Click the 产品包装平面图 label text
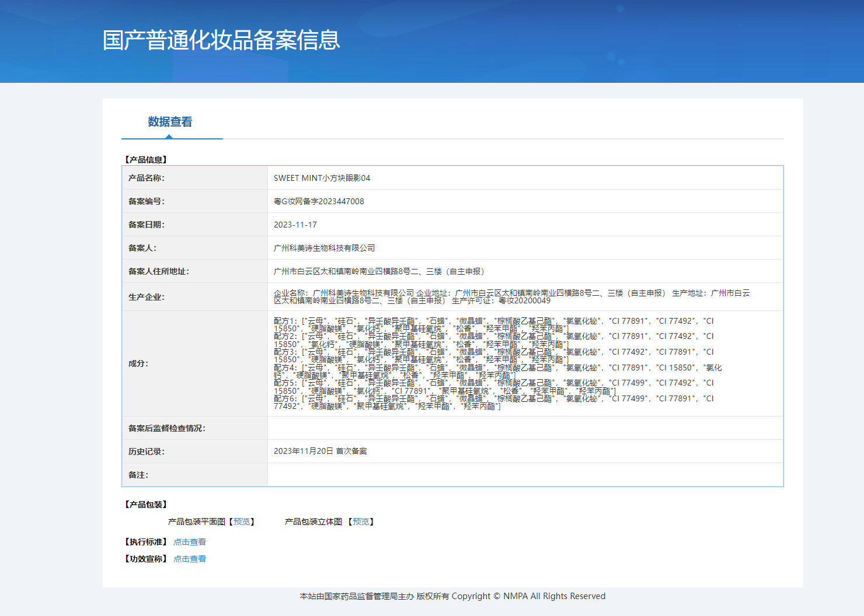This screenshot has width=864, height=616. click(197, 521)
